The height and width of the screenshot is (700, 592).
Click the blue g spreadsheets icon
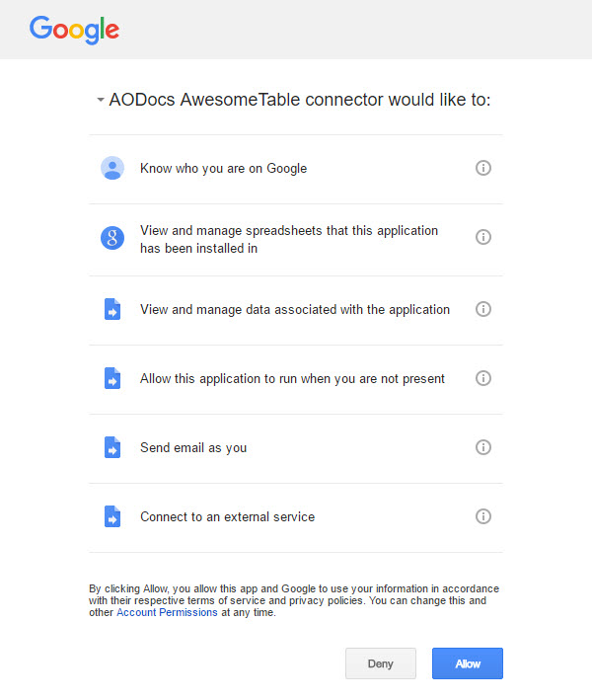112,238
